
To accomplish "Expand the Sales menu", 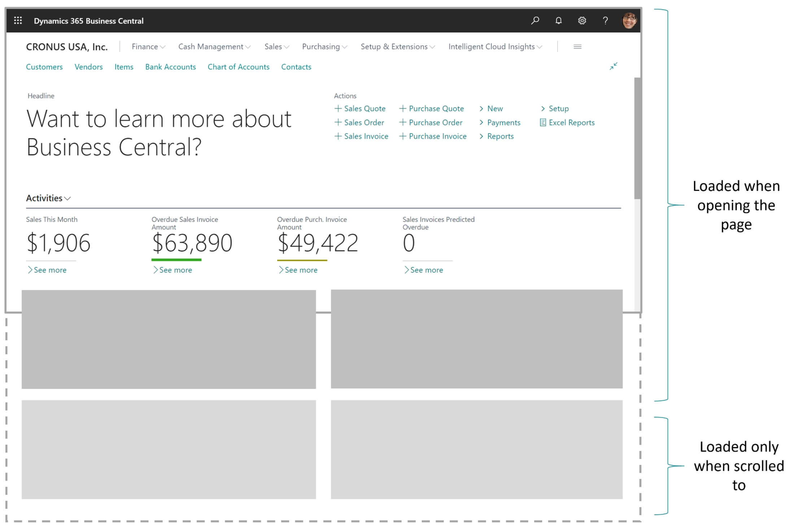I will (x=277, y=47).
